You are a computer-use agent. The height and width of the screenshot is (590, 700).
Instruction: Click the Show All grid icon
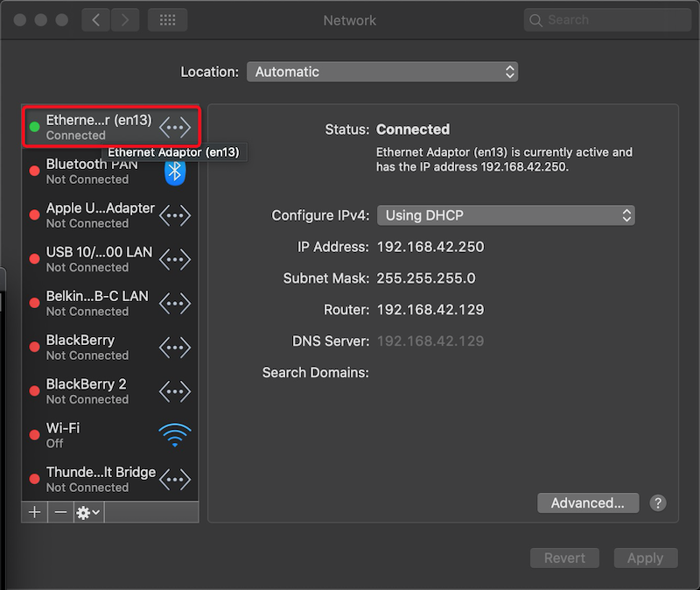167,20
